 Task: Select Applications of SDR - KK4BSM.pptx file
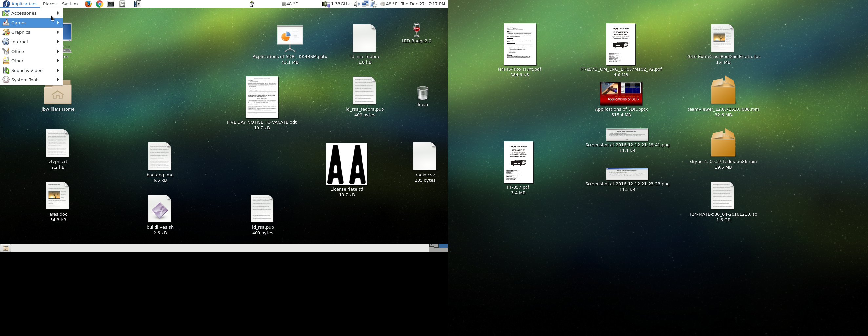290,38
